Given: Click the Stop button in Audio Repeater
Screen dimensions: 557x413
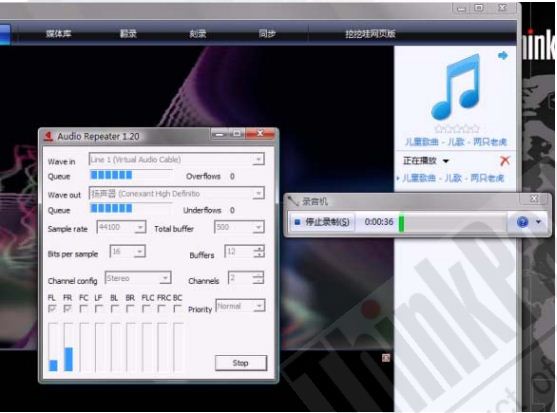Looking at the screenshot, I should point(240,363).
